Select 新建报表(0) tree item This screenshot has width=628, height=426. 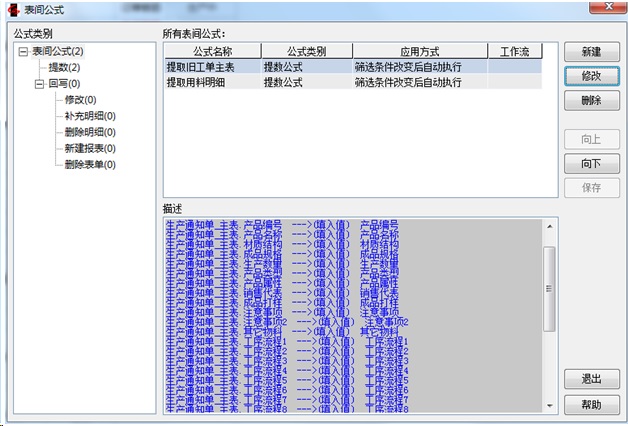90,148
